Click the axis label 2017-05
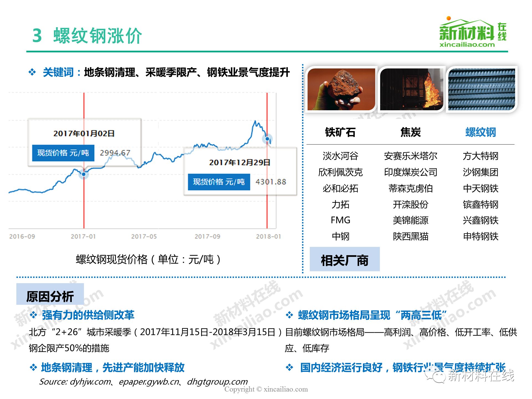 144,236
